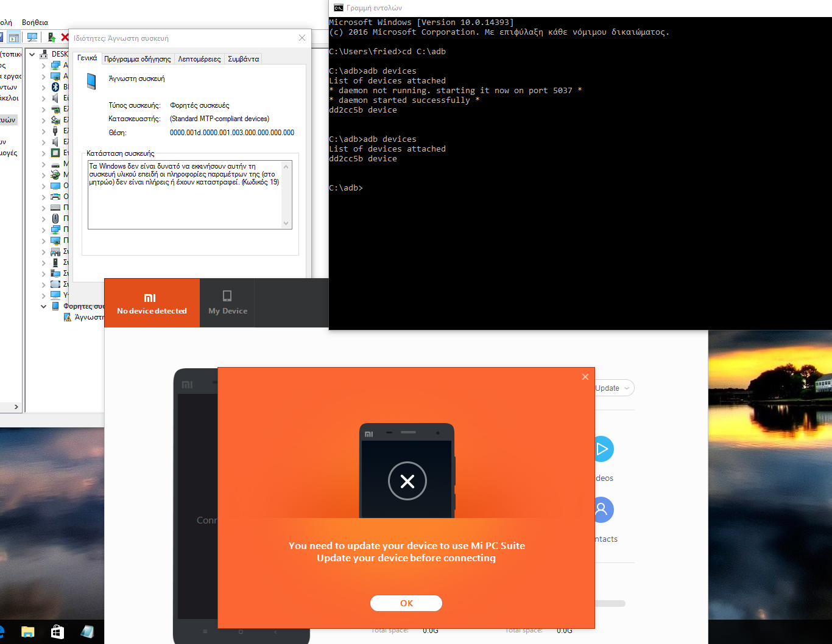The height and width of the screenshot is (644, 832).
Task: Click "(Standard MTP-compliant devices)" manufacturer value
Action: (219, 119)
